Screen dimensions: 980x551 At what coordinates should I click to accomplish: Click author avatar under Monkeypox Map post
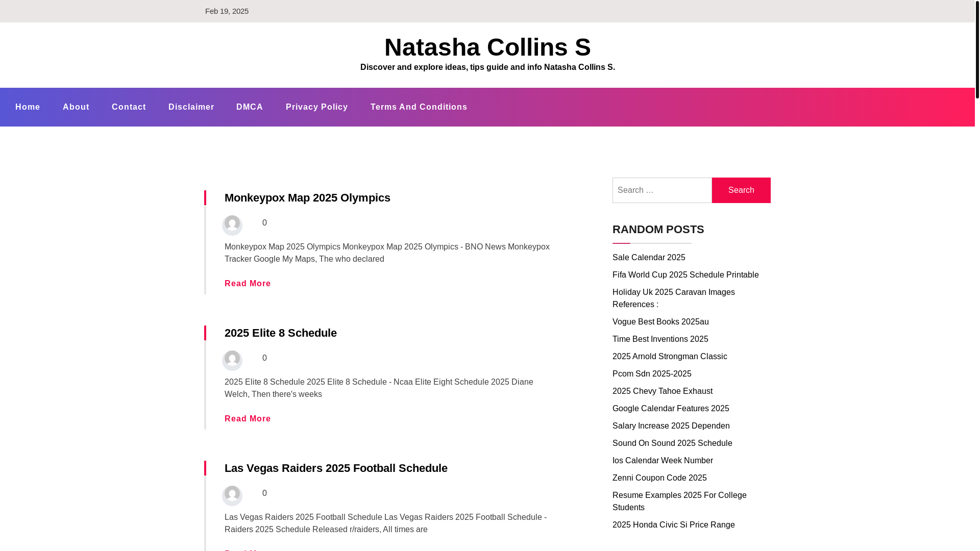point(232,225)
